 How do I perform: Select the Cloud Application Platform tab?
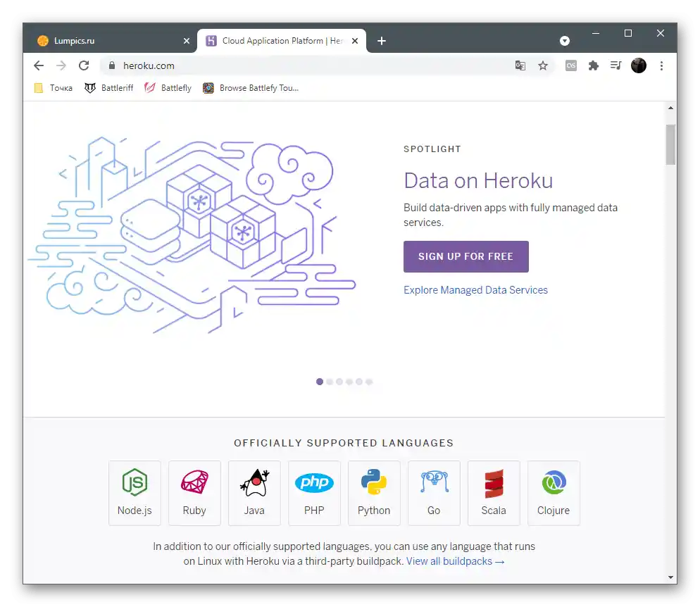click(281, 41)
